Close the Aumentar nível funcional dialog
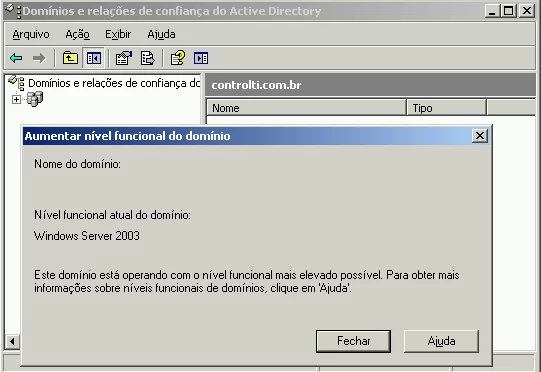This screenshot has width=541, height=372. pyautogui.click(x=480, y=136)
